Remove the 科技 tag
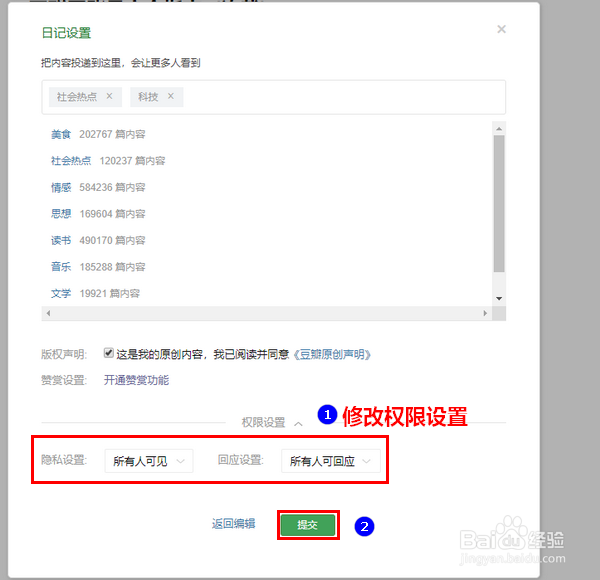Screen dimensions: 600x580 click(171, 96)
